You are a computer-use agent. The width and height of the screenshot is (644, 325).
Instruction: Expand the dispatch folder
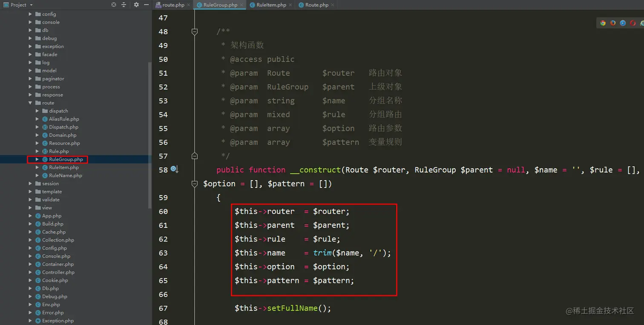pyautogui.click(x=37, y=111)
